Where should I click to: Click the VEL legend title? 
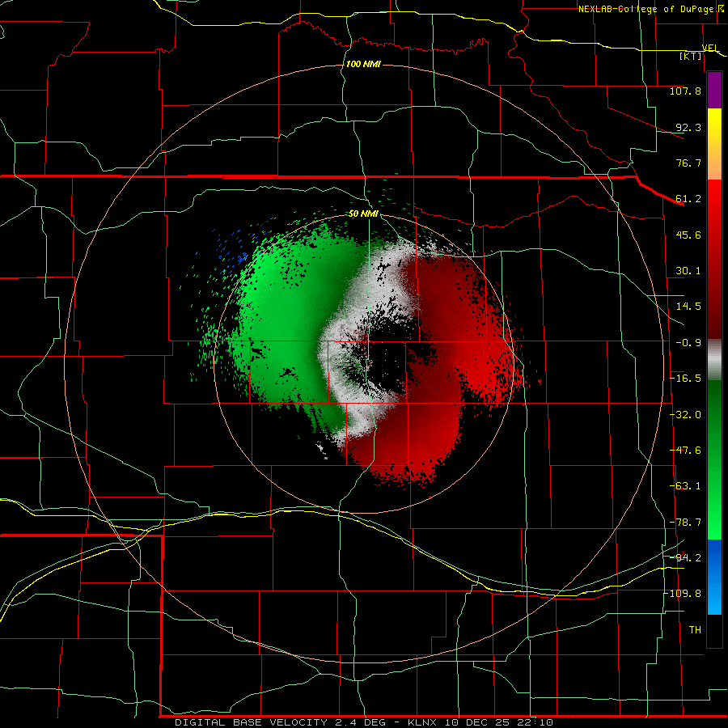(x=710, y=49)
